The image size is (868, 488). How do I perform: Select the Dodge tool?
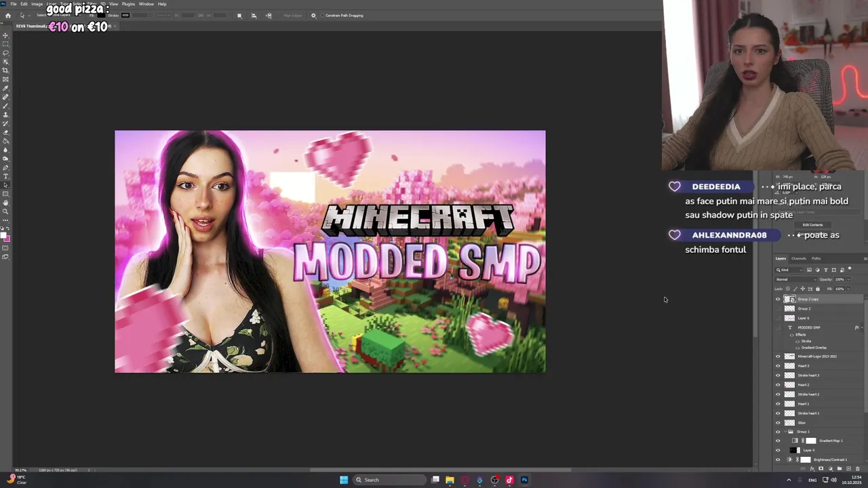tap(5, 159)
